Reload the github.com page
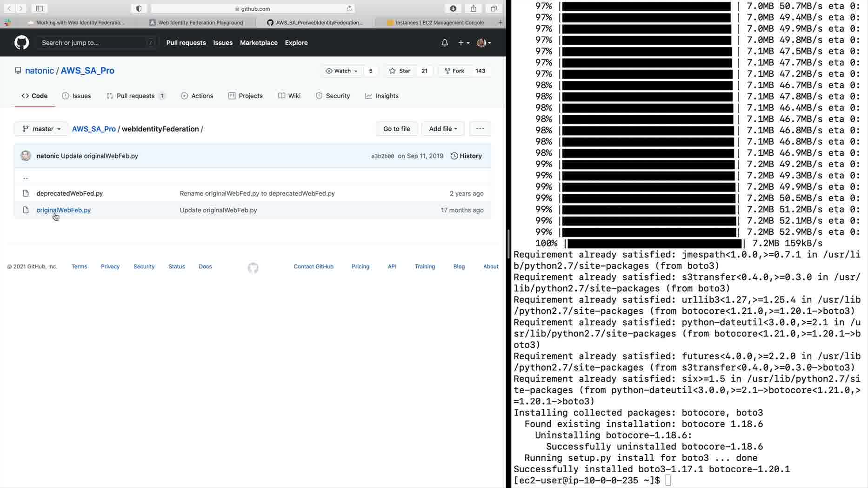The height and width of the screenshot is (488, 868). 349,8
